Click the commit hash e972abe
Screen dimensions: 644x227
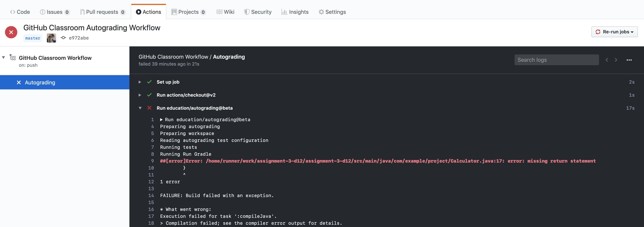click(79, 38)
